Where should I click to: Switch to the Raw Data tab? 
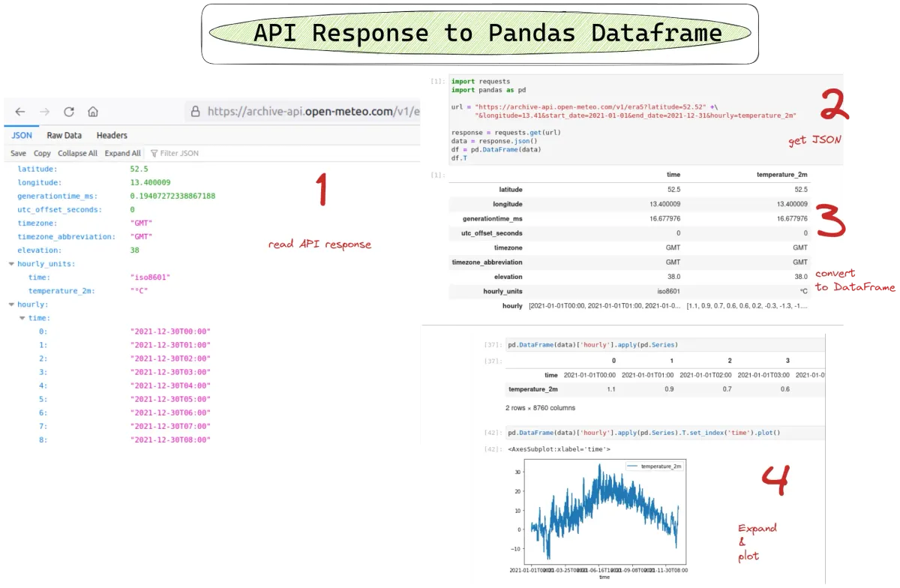tap(64, 136)
